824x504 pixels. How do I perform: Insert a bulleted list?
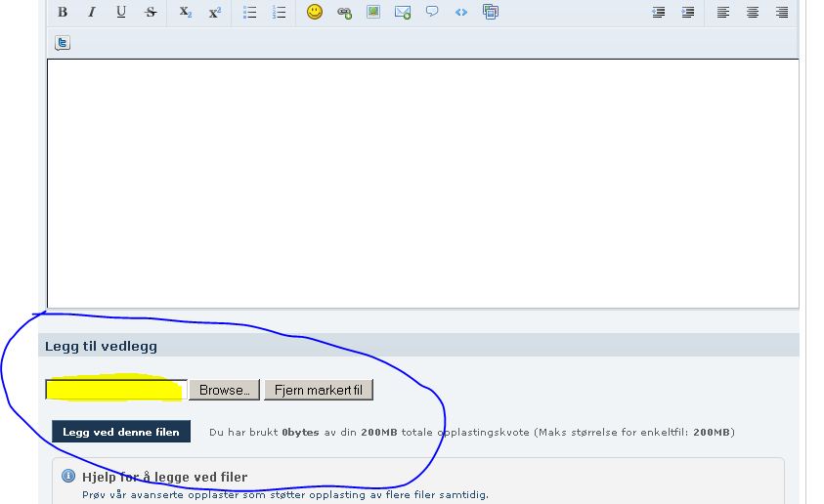(x=249, y=12)
